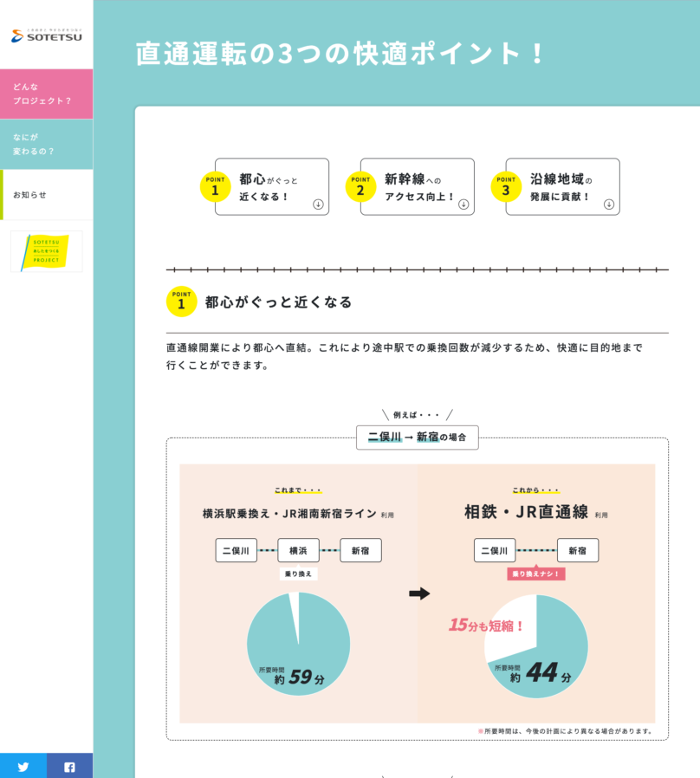
Task: Click the 二俣川 station box in the left route
Action: point(237,550)
